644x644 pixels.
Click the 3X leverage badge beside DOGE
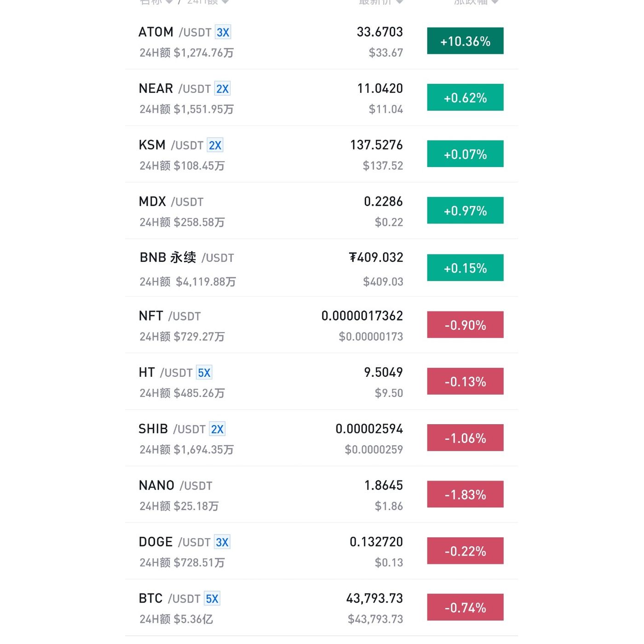pos(222,542)
